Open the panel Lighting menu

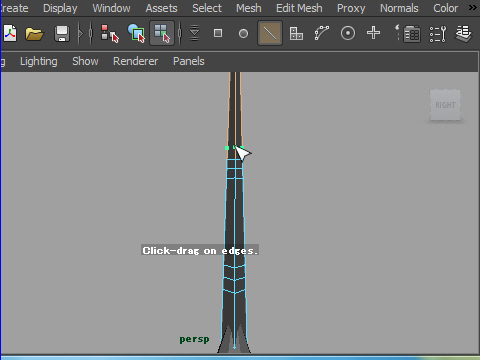(39, 61)
